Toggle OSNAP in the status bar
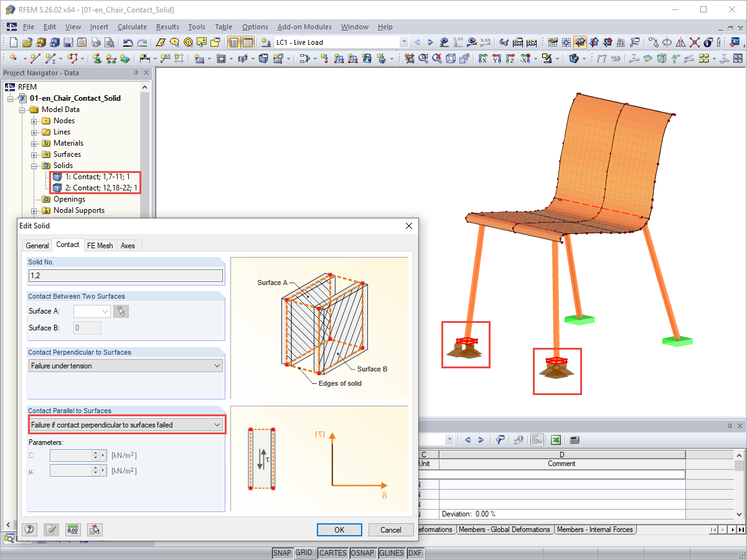This screenshot has height=560, width=747. [362, 553]
